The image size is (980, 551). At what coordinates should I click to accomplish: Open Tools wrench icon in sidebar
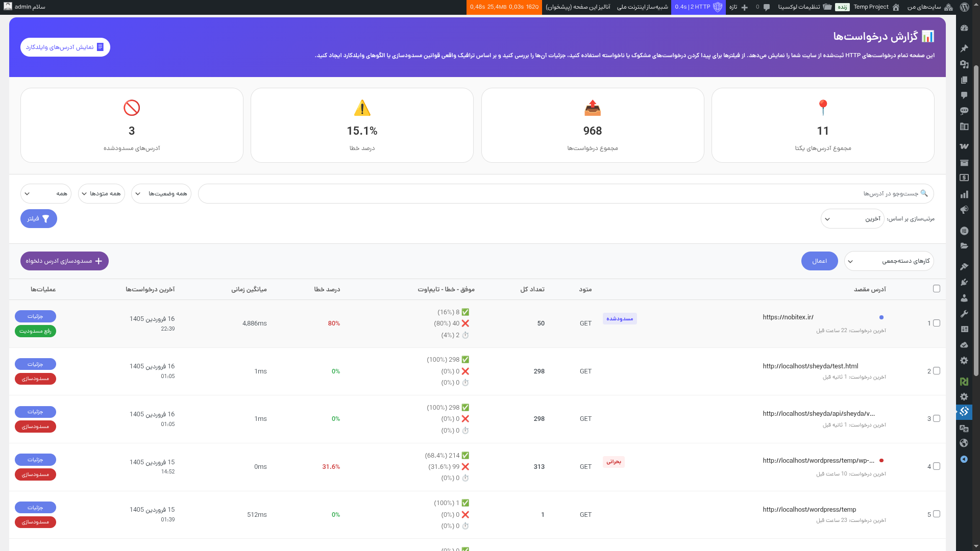[964, 314]
